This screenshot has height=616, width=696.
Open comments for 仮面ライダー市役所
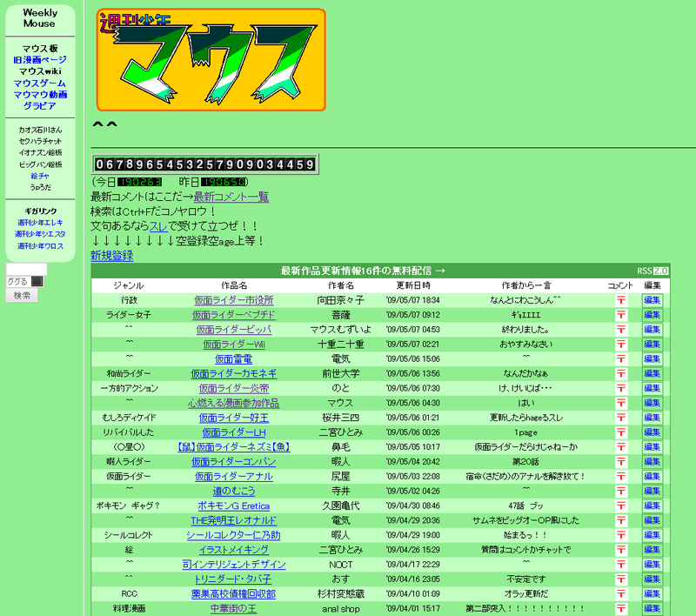[621, 299]
